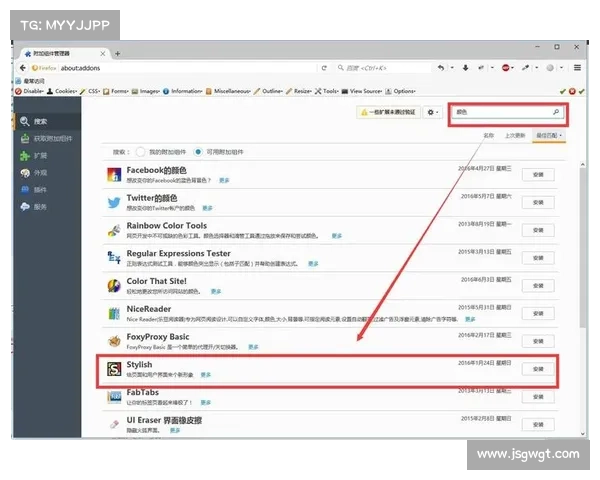Click the NiceReader add-on icon
The height and width of the screenshot is (480, 600).
pyautogui.click(x=114, y=313)
